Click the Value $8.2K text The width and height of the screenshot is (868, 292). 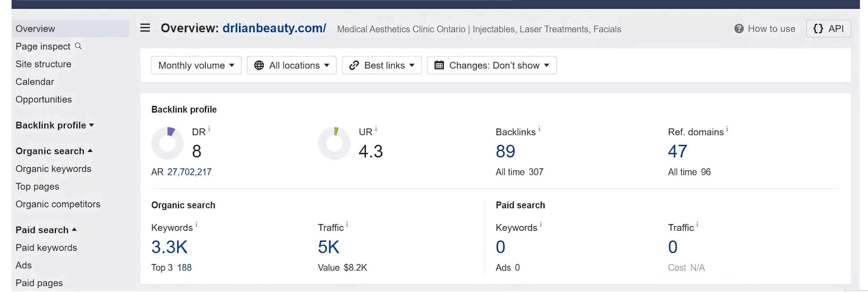click(x=342, y=268)
